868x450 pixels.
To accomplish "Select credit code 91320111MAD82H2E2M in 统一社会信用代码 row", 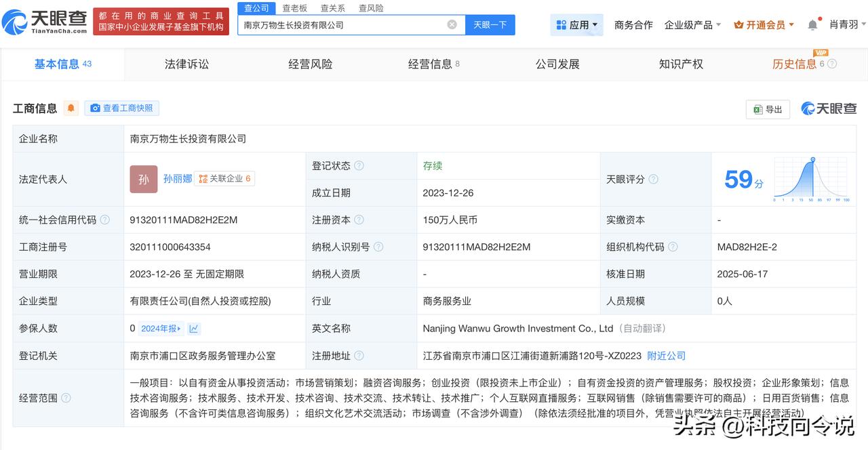I will [184, 220].
